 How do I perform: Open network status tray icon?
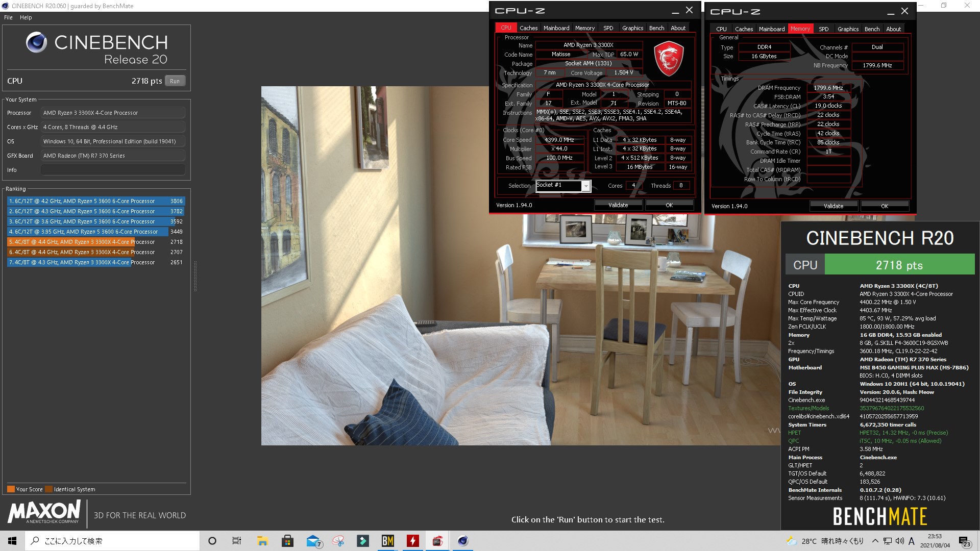888,541
